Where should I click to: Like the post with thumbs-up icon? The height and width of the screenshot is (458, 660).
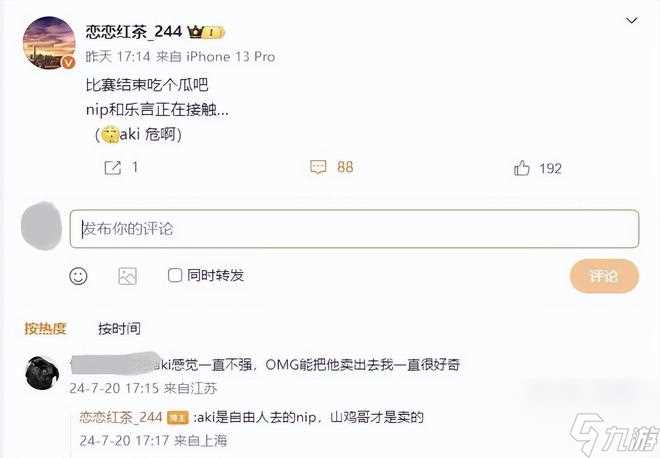coord(521,168)
